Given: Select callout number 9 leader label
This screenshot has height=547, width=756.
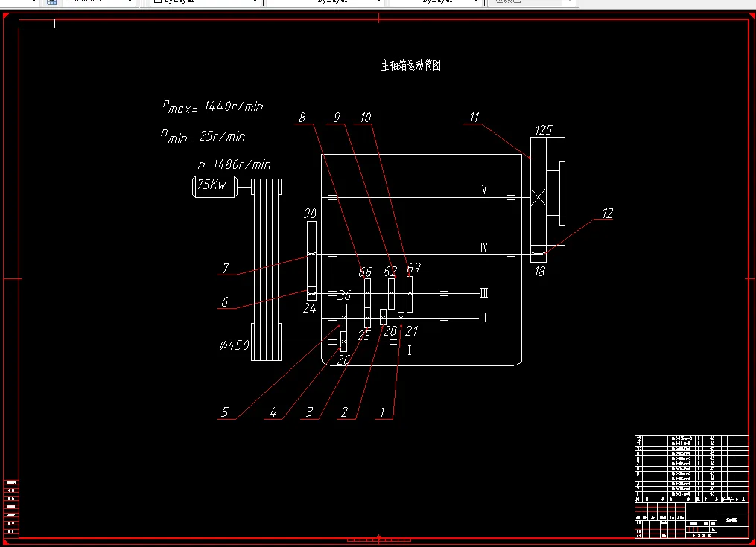Looking at the screenshot, I should tap(337, 118).
